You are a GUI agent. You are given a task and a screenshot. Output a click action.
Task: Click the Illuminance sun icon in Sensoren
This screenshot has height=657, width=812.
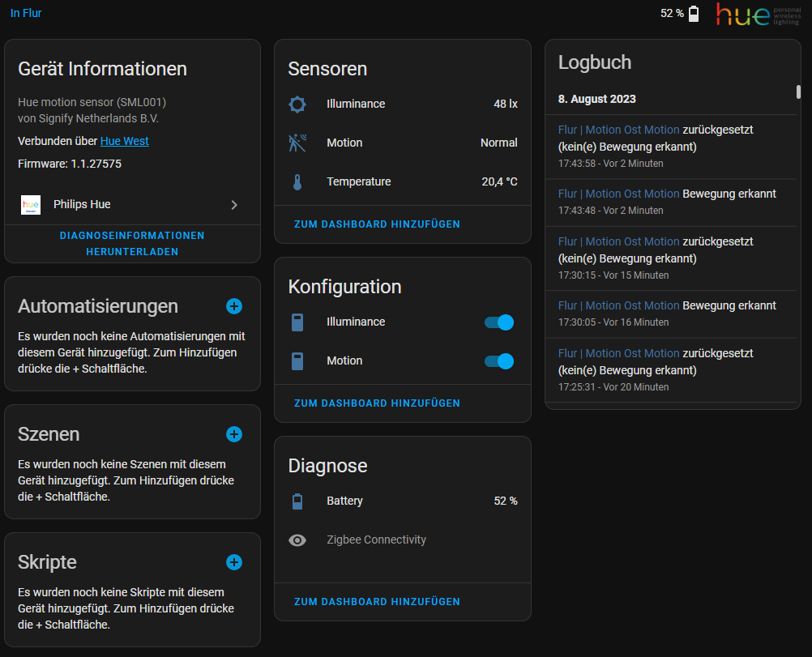(297, 104)
